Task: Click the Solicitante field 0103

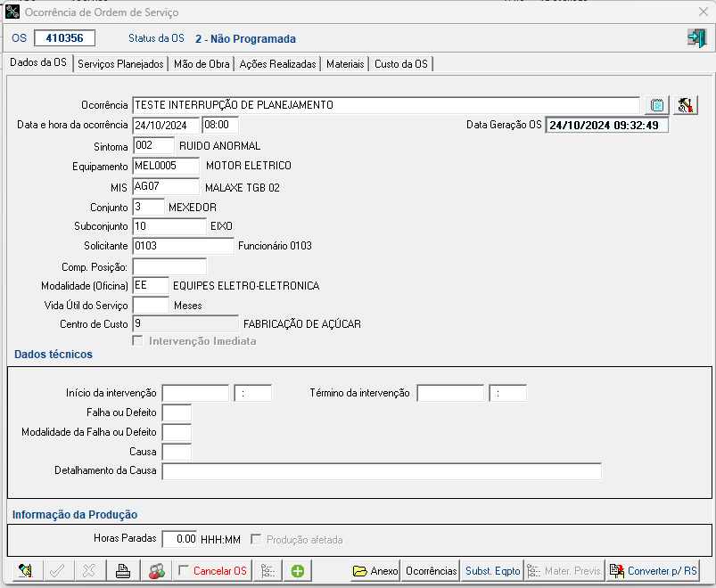Action: pos(183,246)
